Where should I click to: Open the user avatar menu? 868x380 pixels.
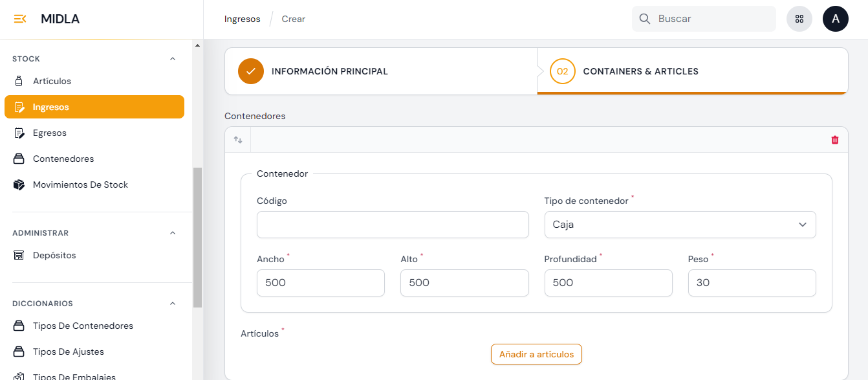coord(835,19)
